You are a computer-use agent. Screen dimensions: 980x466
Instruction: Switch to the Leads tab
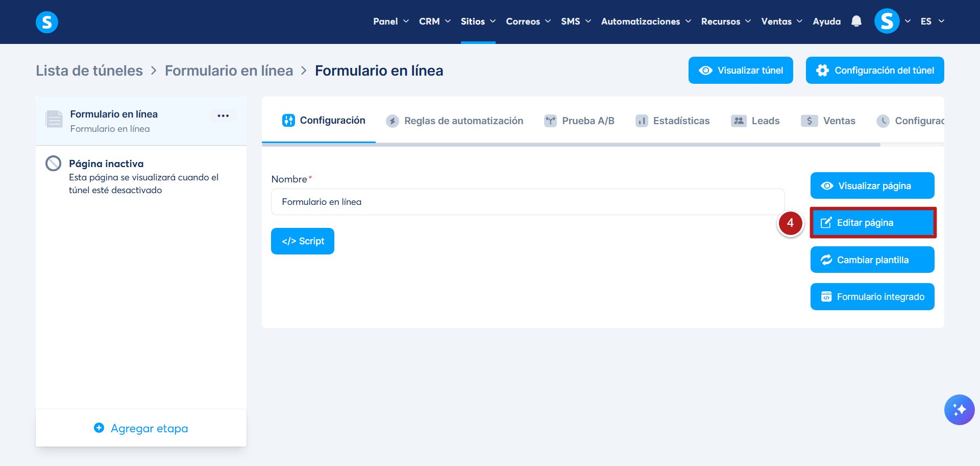pos(755,121)
